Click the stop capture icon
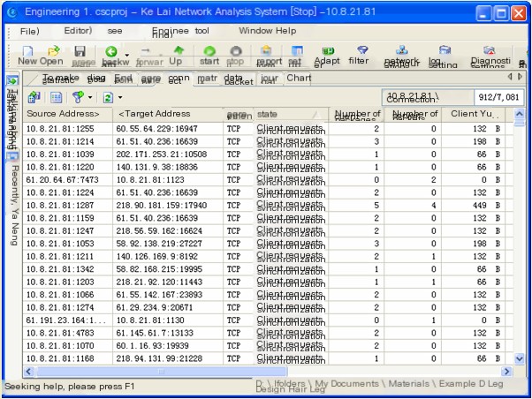Viewport: 532px width, 399px height. (x=235, y=51)
